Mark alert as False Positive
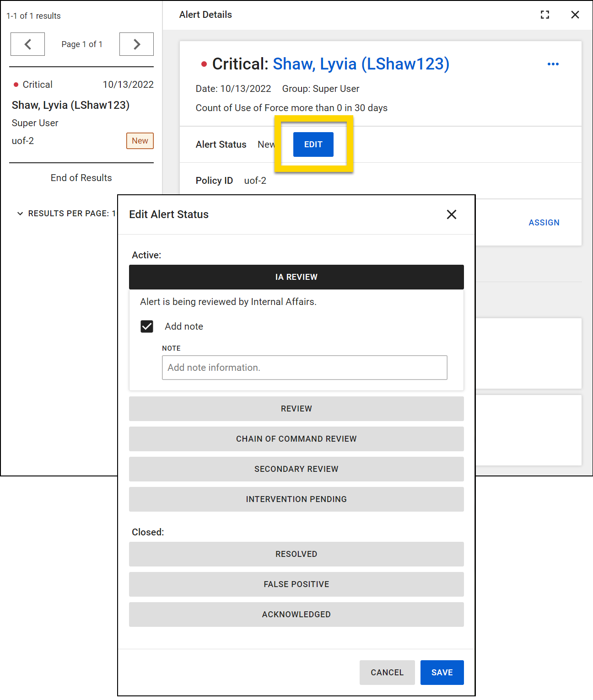593x700 pixels. [x=296, y=584]
